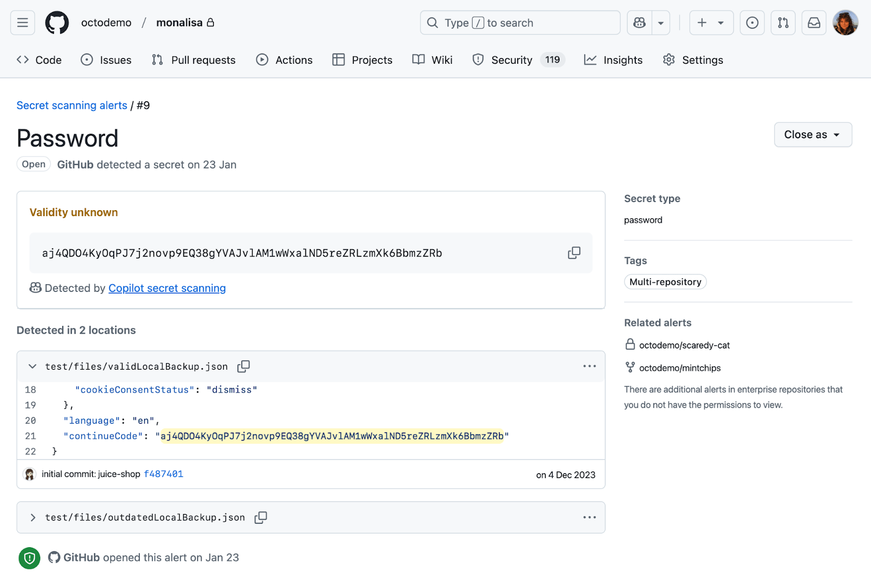Copy the detected secret value
This screenshot has height=588, width=871.
[x=574, y=253]
